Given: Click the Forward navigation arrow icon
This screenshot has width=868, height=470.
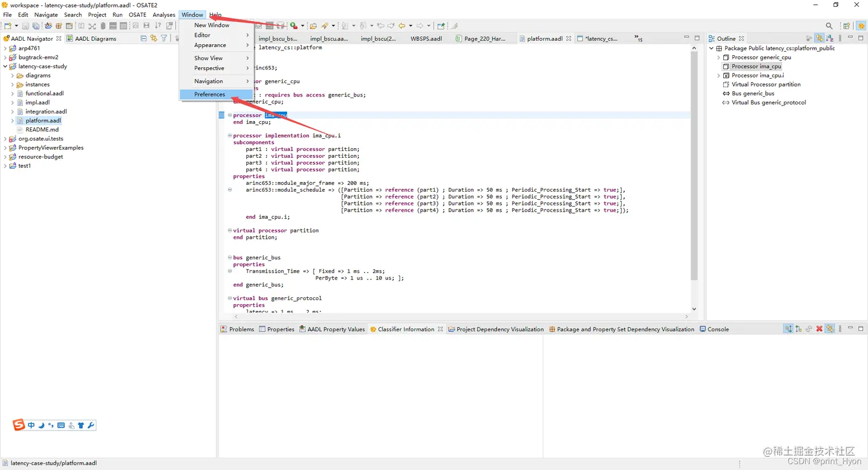Looking at the screenshot, I should (x=420, y=26).
